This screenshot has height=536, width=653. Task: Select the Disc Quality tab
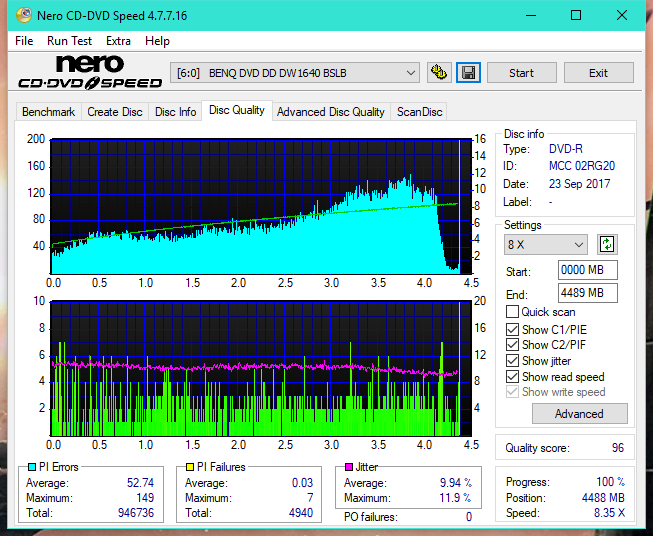(x=237, y=110)
